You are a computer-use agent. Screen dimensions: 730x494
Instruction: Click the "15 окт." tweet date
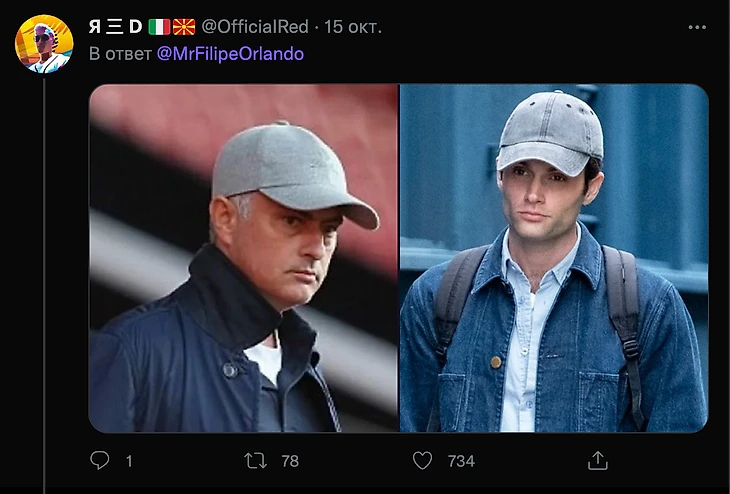coord(353,27)
